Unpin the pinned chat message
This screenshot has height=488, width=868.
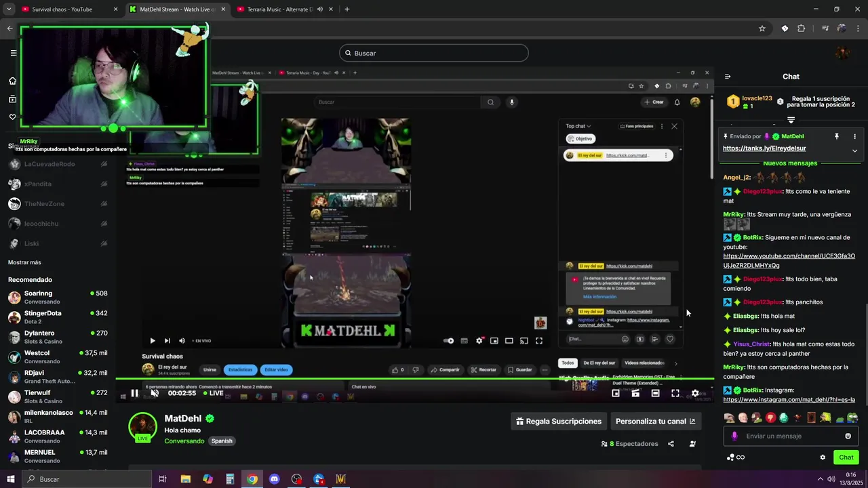pyautogui.click(x=837, y=136)
